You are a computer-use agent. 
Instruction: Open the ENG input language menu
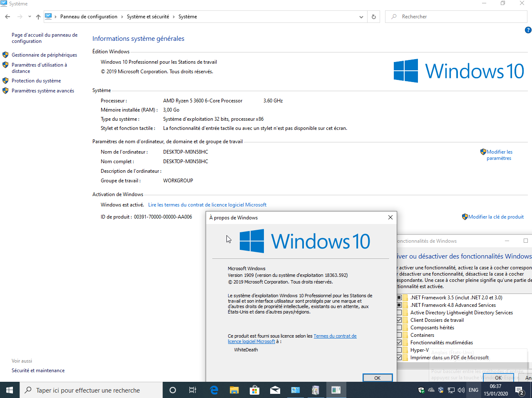point(473,390)
